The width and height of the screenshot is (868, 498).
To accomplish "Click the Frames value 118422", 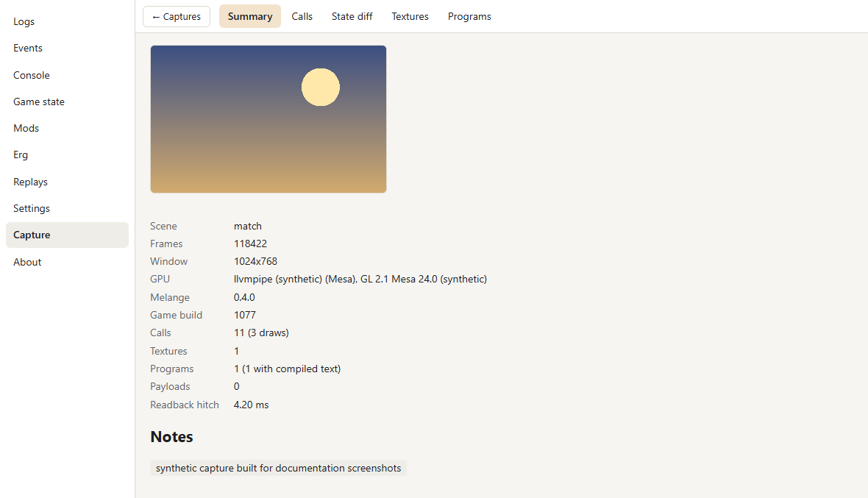I will (250, 244).
